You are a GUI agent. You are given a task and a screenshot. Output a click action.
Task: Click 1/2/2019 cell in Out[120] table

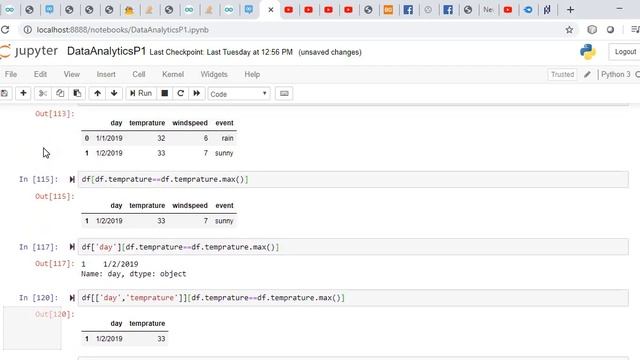[x=109, y=339]
